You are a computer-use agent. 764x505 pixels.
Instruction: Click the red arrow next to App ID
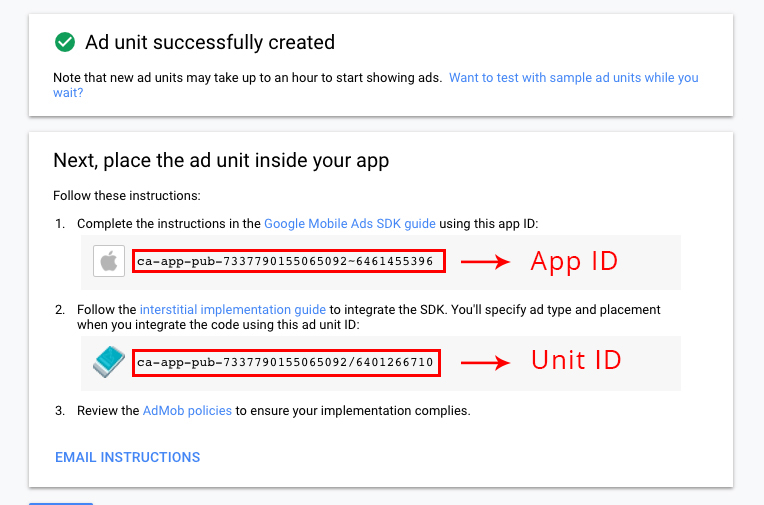485,262
